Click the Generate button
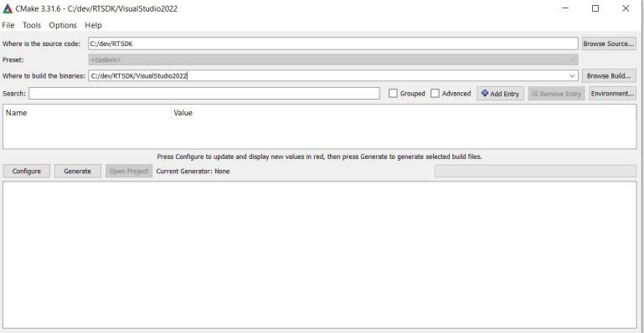The image size is (644, 333). coord(78,171)
